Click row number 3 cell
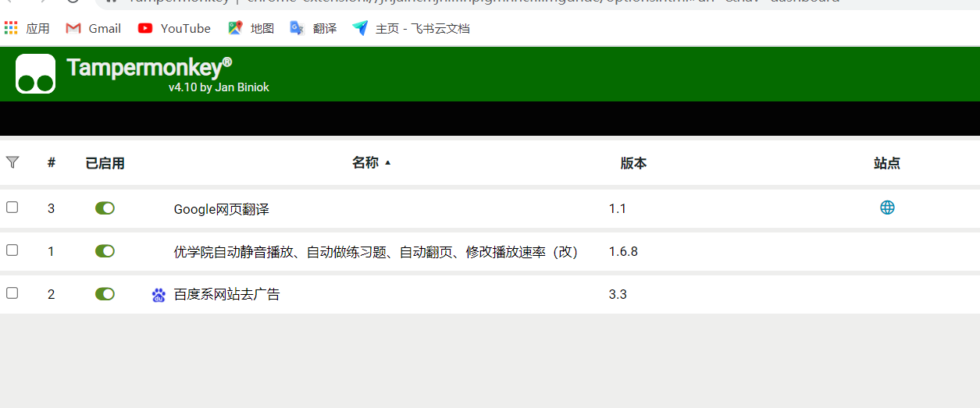The width and height of the screenshot is (980, 408). (x=52, y=209)
